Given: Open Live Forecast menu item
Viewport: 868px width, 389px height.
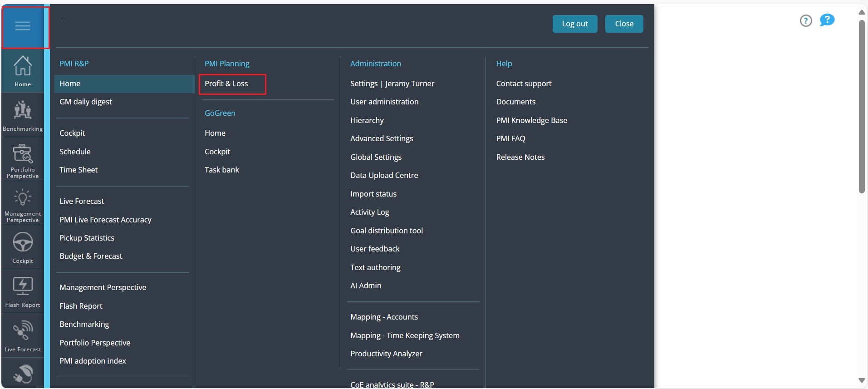Looking at the screenshot, I should point(82,201).
